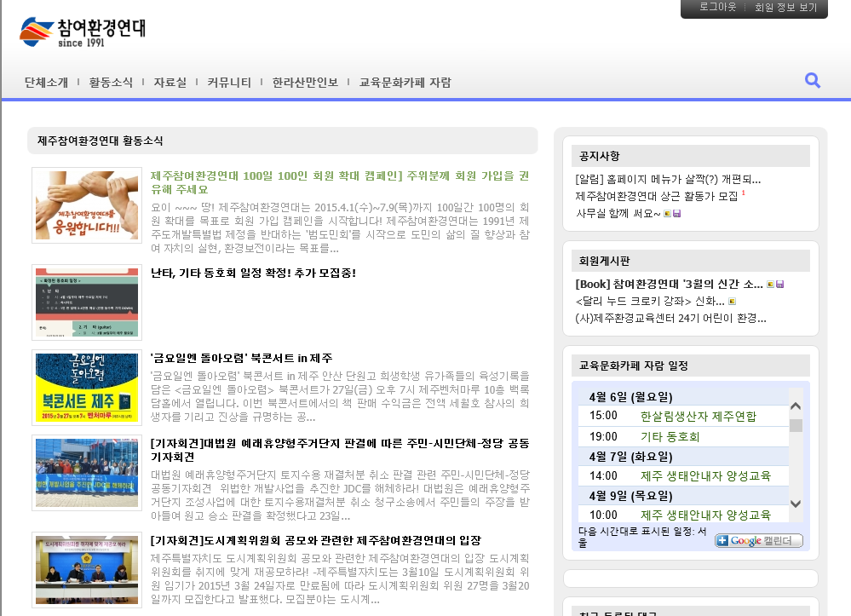Click image icon beside 달리 누드 크로키 강좌
Image resolution: width=851 pixels, height=616 pixels.
(732, 302)
